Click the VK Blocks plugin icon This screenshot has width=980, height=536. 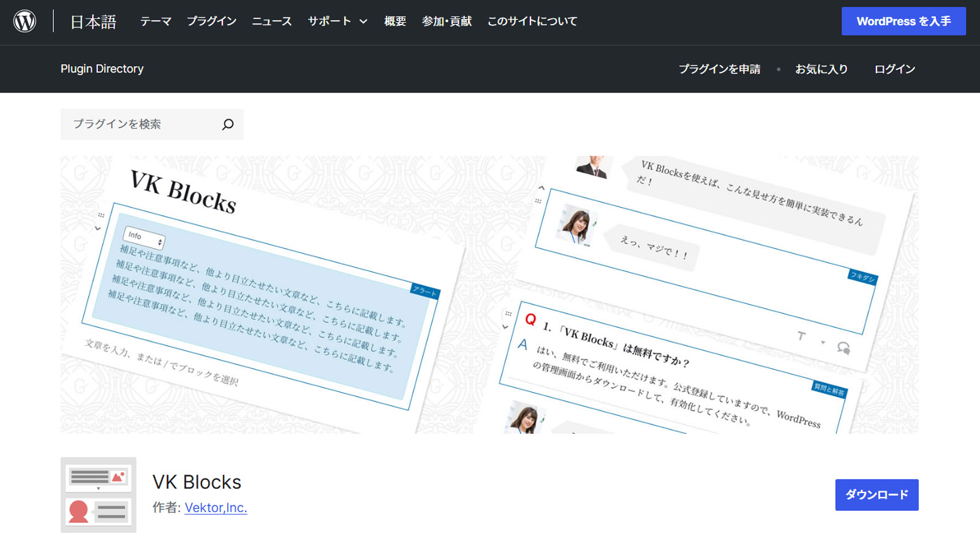click(99, 495)
